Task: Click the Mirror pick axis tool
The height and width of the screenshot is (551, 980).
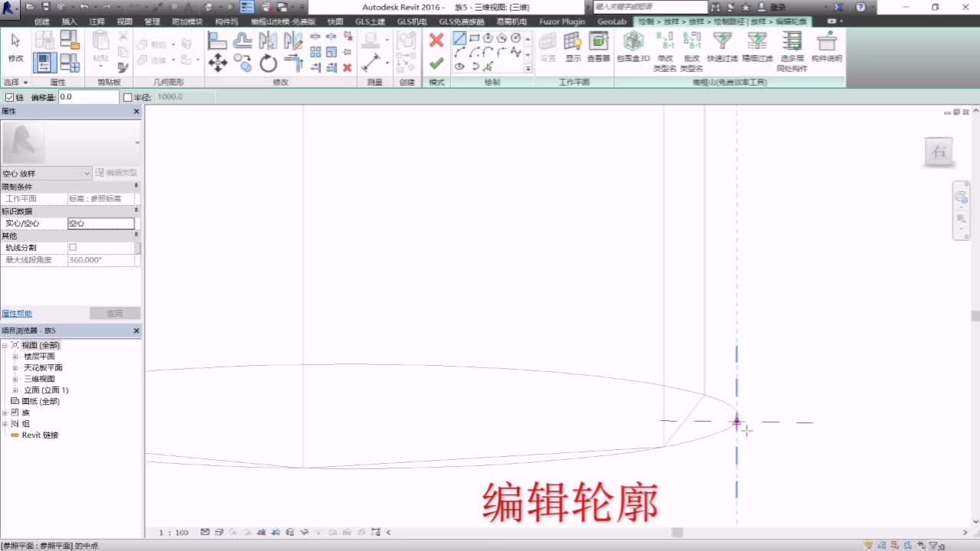Action: [x=268, y=41]
